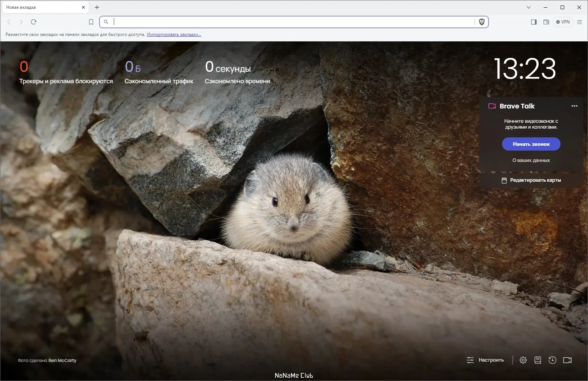Toggle the VPN button
This screenshot has width=588, height=381.
(563, 22)
